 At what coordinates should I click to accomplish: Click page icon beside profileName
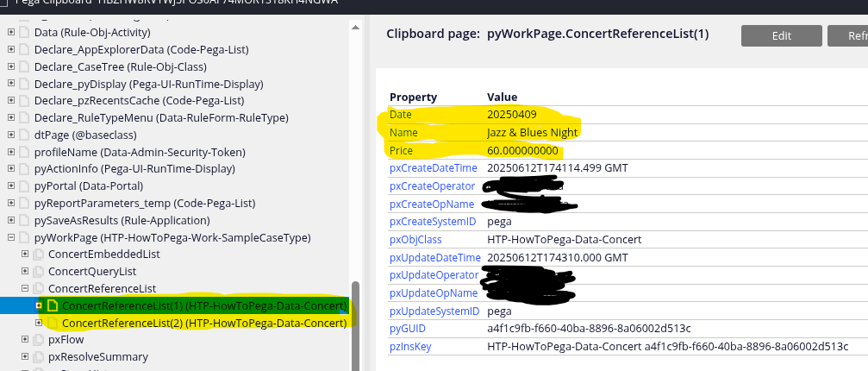pos(24,152)
